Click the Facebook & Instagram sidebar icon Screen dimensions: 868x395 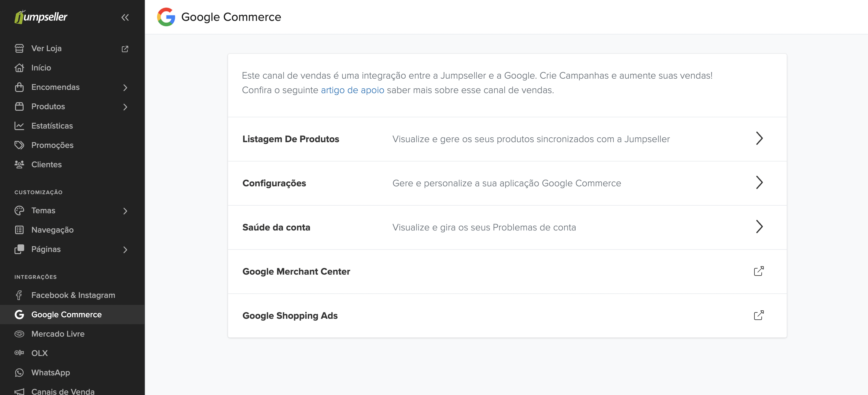19,295
